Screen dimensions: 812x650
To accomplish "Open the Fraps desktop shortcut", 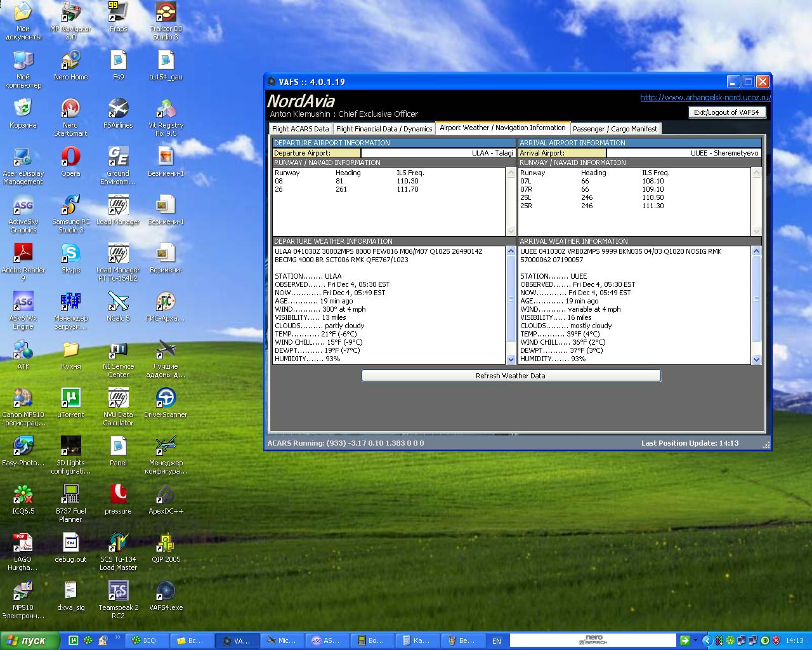I will (118, 17).
